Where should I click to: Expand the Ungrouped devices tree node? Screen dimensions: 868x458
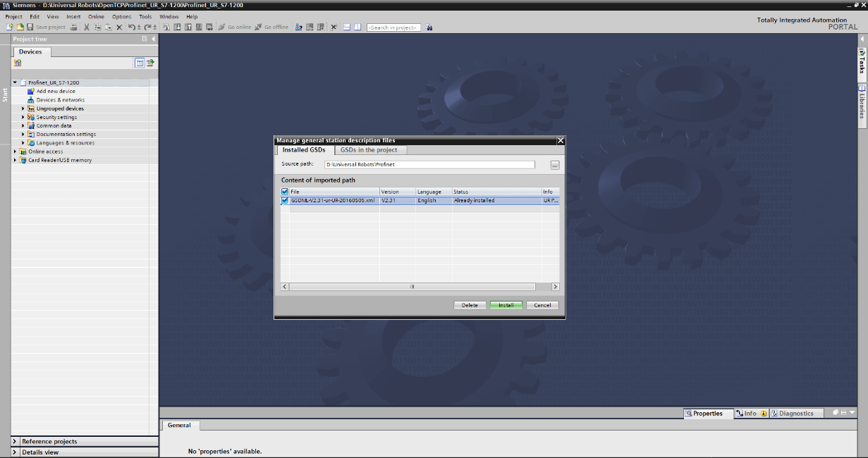(x=23, y=109)
